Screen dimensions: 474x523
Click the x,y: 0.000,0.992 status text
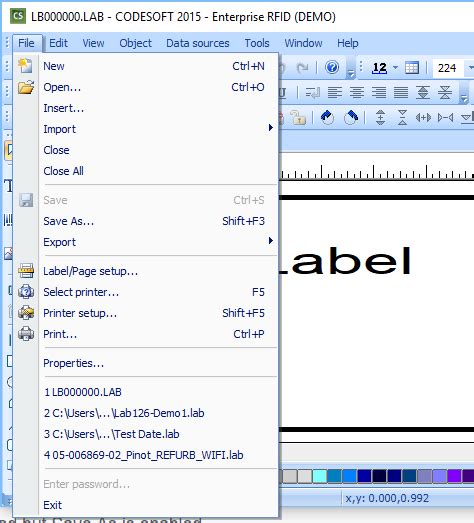[x=387, y=498]
